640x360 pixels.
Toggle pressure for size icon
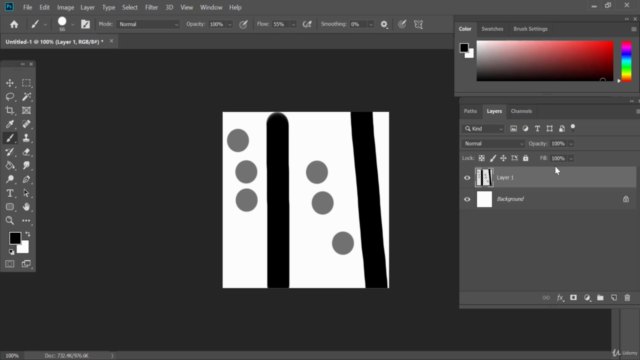[x=402, y=24]
